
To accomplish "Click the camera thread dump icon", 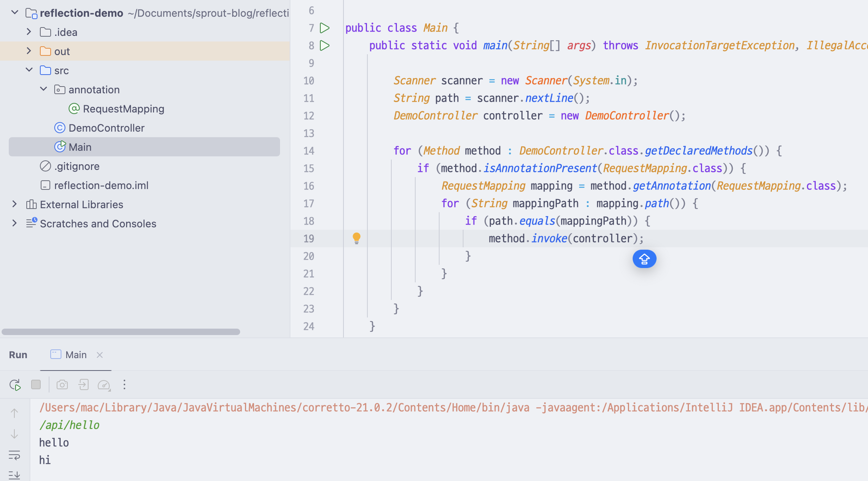I will click(x=62, y=385).
